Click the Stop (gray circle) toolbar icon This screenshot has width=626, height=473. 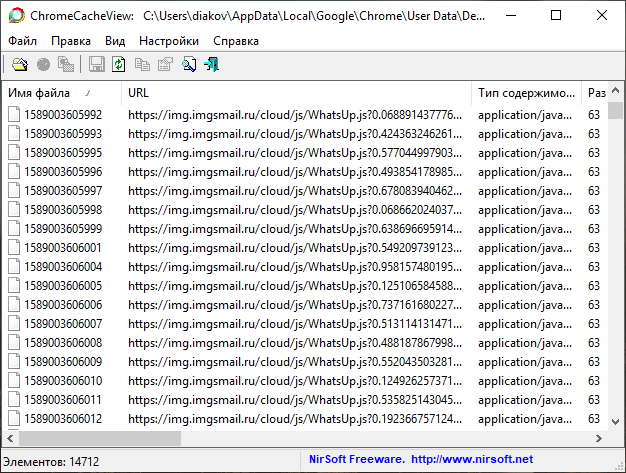click(x=43, y=64)
